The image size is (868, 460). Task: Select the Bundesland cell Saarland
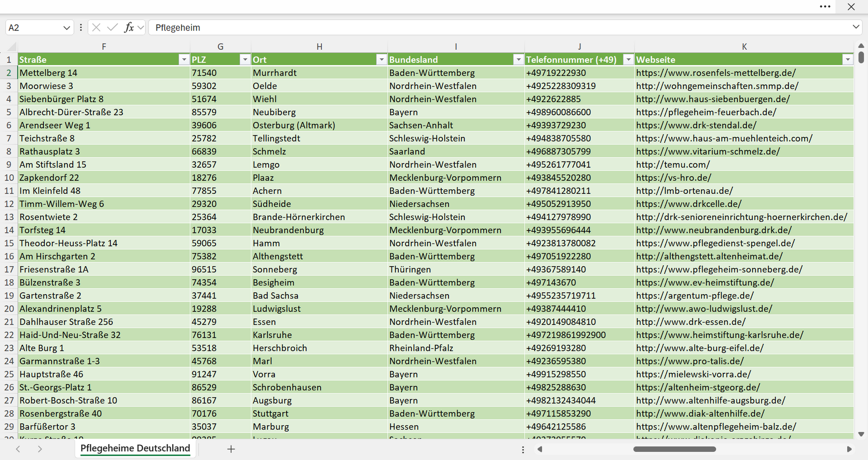pyautogui.click(x=456, y=151)
